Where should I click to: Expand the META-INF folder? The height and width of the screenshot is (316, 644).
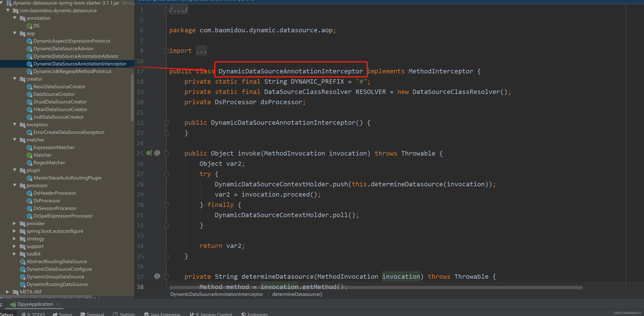(x=7, y=292)
